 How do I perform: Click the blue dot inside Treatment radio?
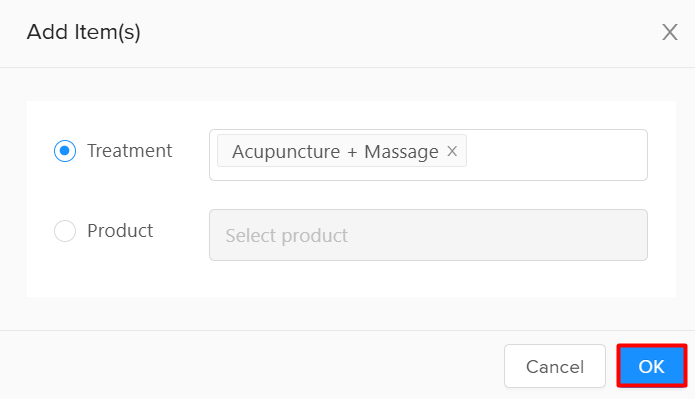click(x=65, y=151)
